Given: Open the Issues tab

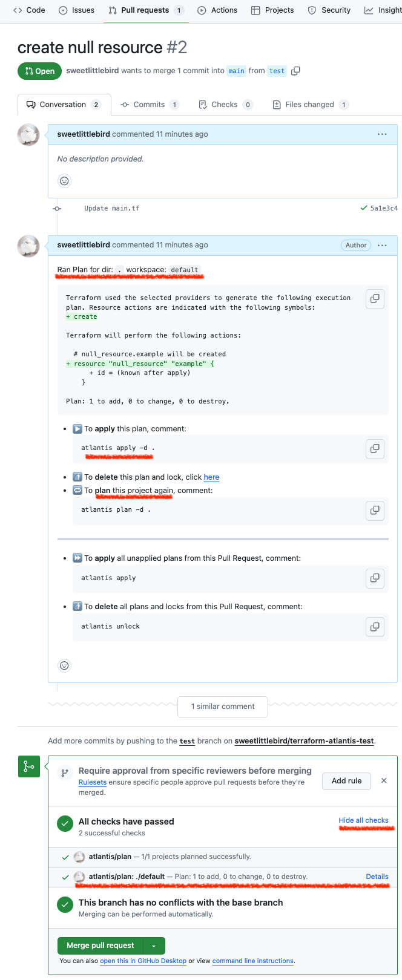Looking at the screenshot, I should (x=77, y=10).
